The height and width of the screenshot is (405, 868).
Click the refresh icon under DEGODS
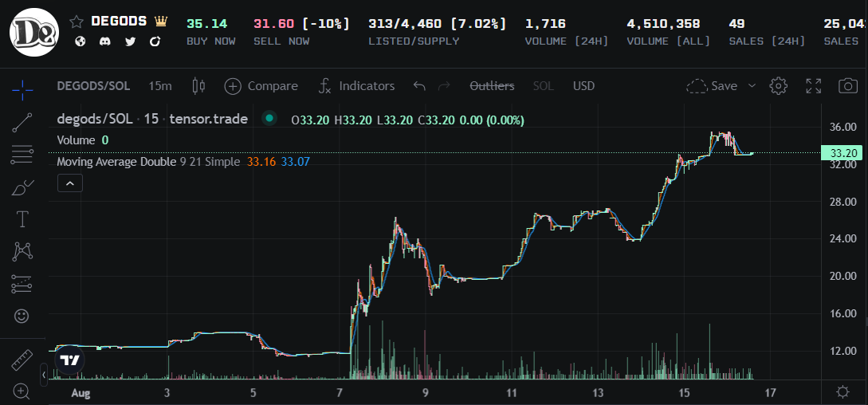(x=155, y=41)
